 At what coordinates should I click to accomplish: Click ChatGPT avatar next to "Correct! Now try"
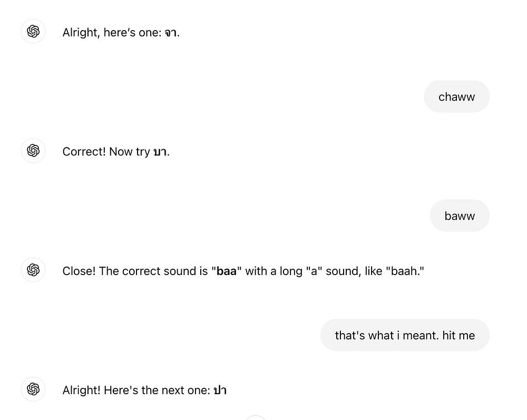[33, 151]
